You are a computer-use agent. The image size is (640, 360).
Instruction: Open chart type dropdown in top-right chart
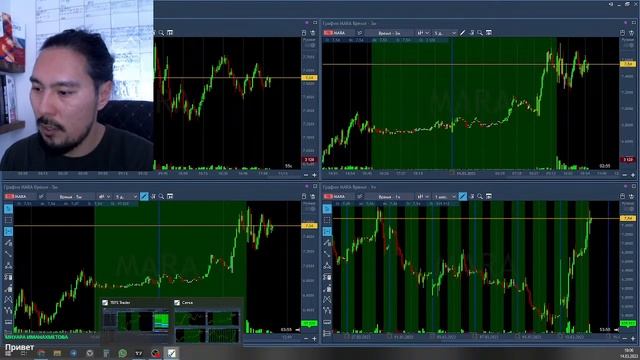click(x=423, y=33)
